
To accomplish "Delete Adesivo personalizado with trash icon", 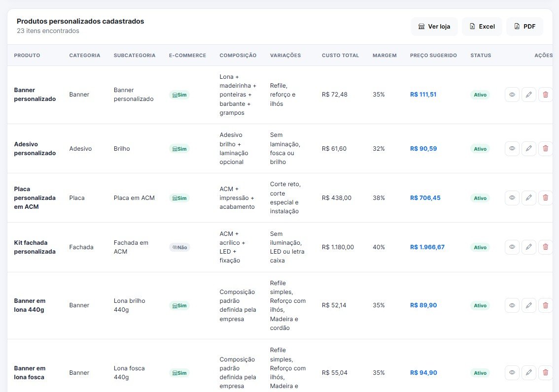I will point(546,148).
